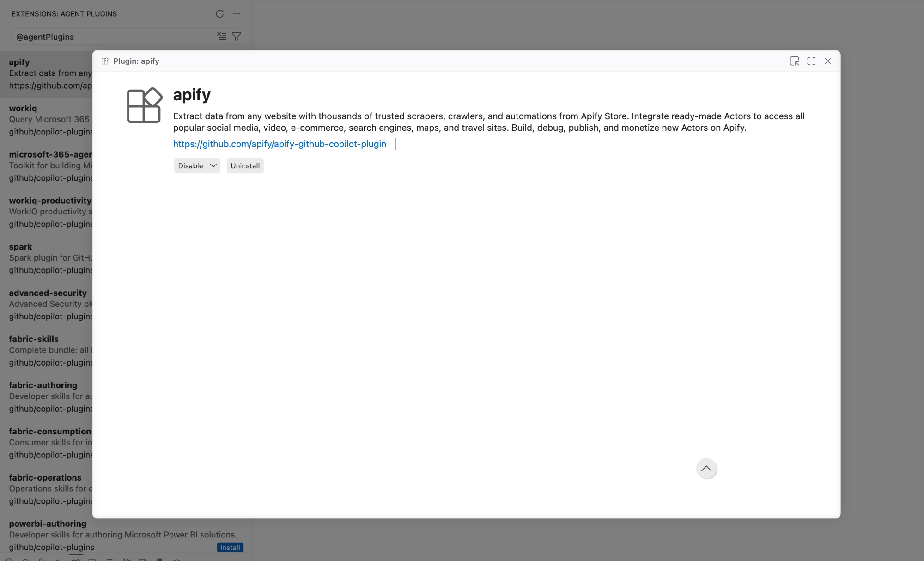Click the "Extensions: Agent Plugins" panel header
The width and height of the screenshot is (924, 561).
[64, 14]
